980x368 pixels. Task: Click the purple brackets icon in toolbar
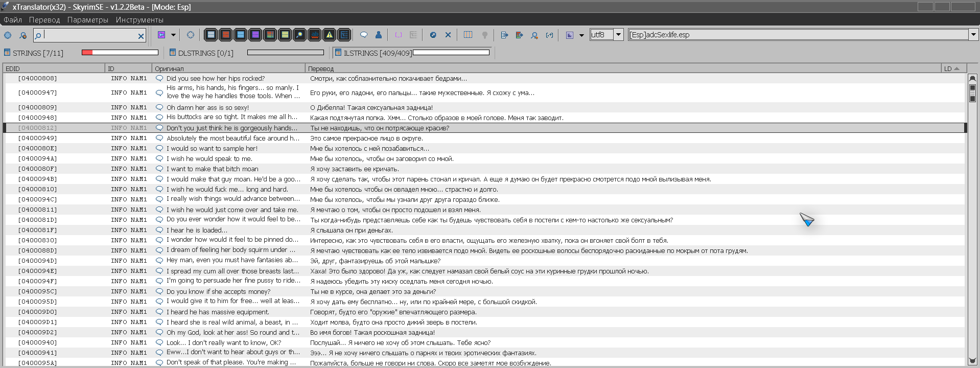tap(399, 35)
